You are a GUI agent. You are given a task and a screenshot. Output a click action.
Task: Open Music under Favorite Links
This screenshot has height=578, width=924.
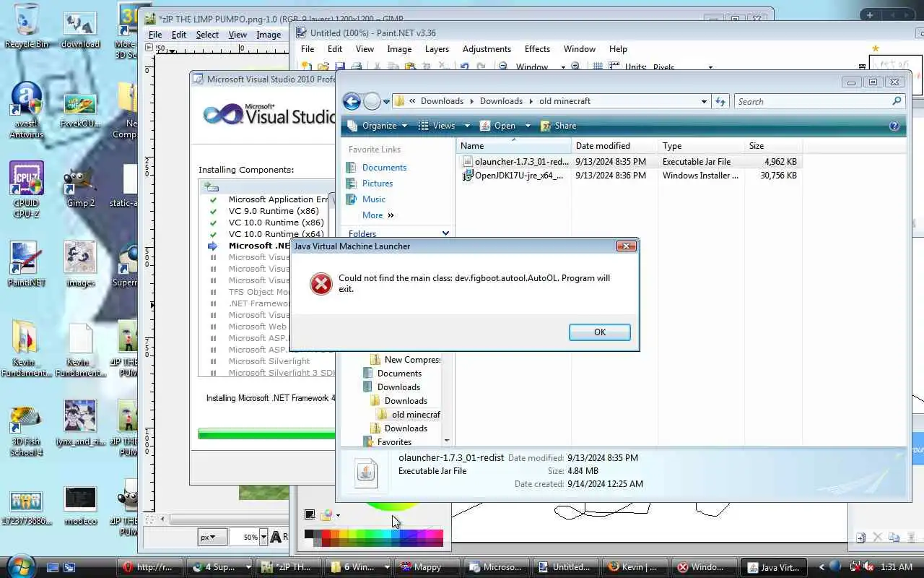(373, 199)
